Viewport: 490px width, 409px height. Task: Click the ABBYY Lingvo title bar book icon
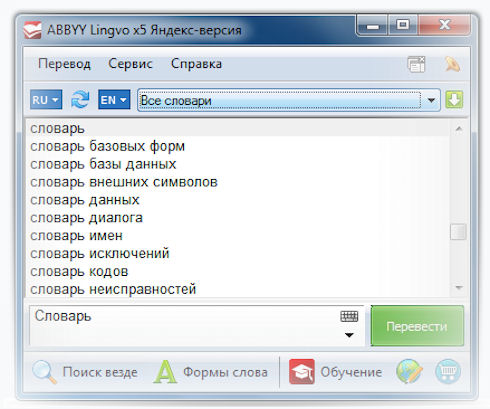click(x=33, y=30)
